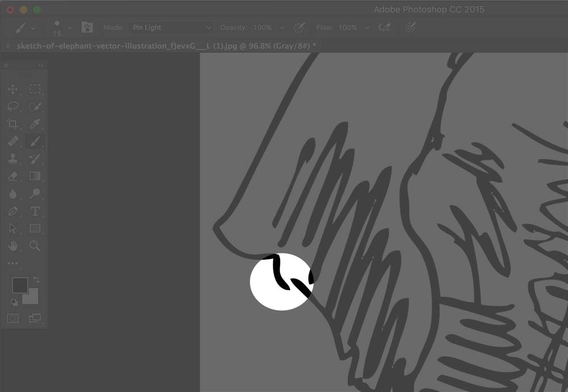The image size is (568, 392).
Task: Select the Move tool
Action: click(12, 89)
